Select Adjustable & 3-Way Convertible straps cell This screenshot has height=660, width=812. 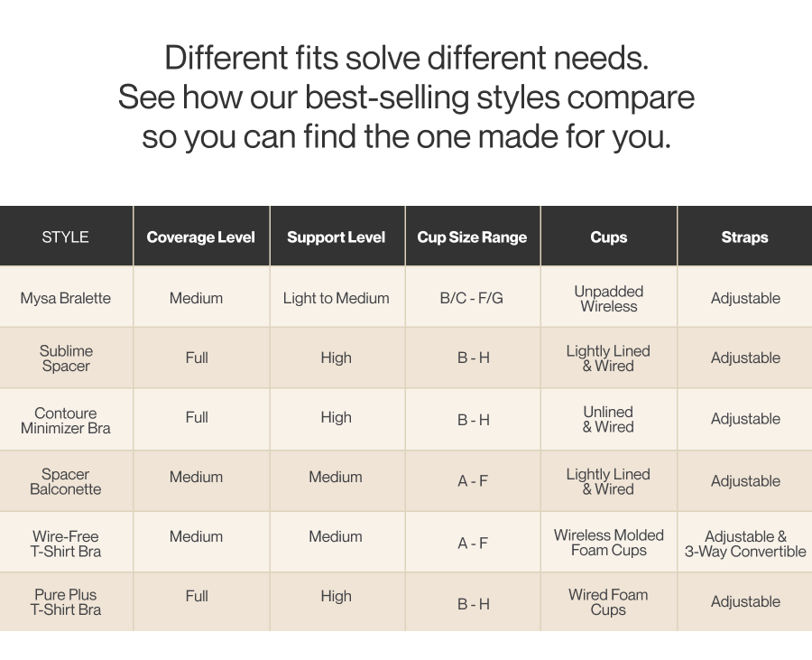tap(745, 544)
